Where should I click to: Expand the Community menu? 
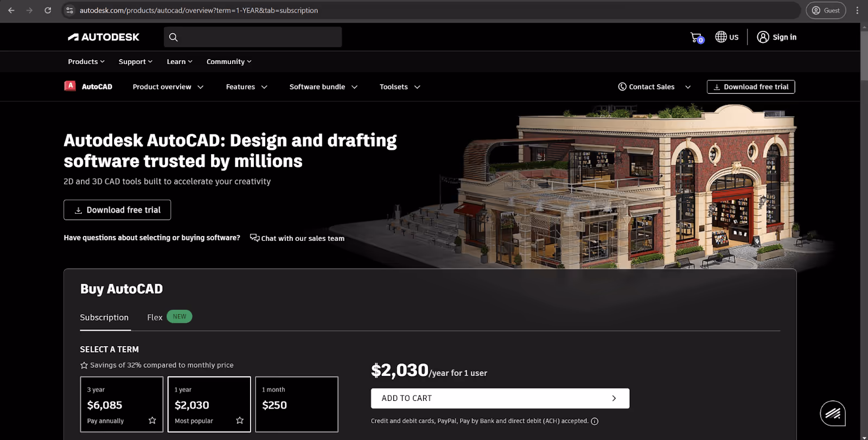(x=229, y=62)
